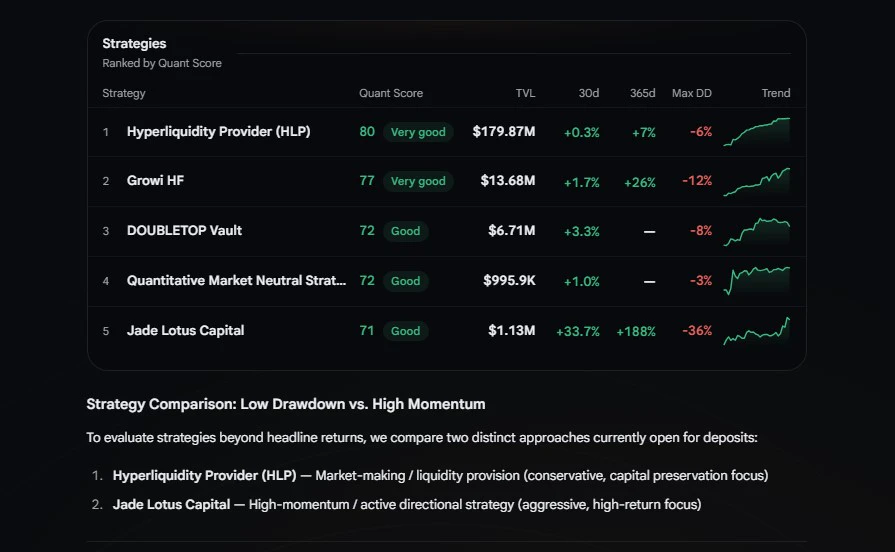Image resolution: width=895 pixels, height=552 pixels.
Task: Click Jade Lotus Capital in comparison list
Action: click(171, 505)
